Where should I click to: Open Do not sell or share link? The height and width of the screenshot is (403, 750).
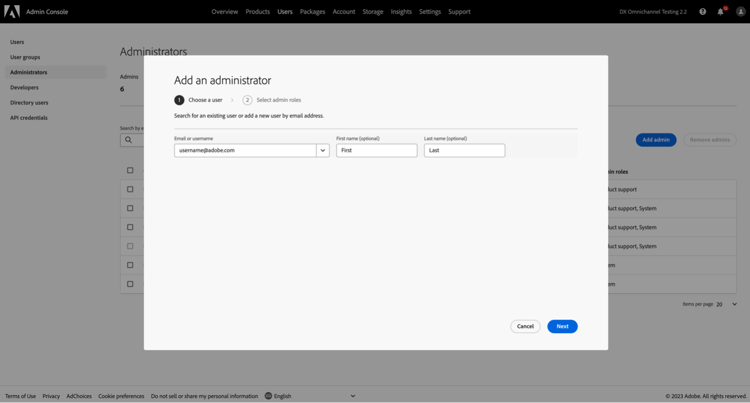click(204, 396)
